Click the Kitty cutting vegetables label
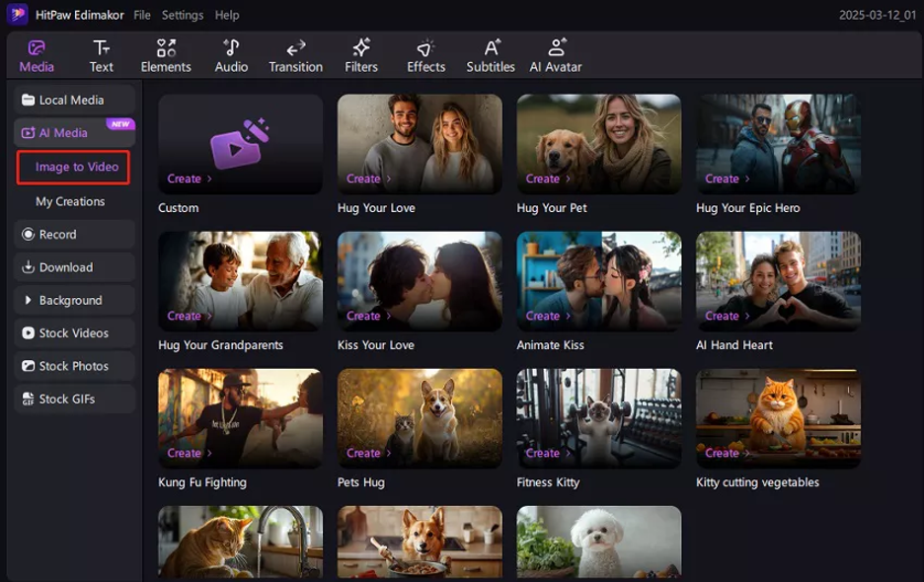Image resolution: width=924 pixels, height=582 pixels. click(757, 482)
